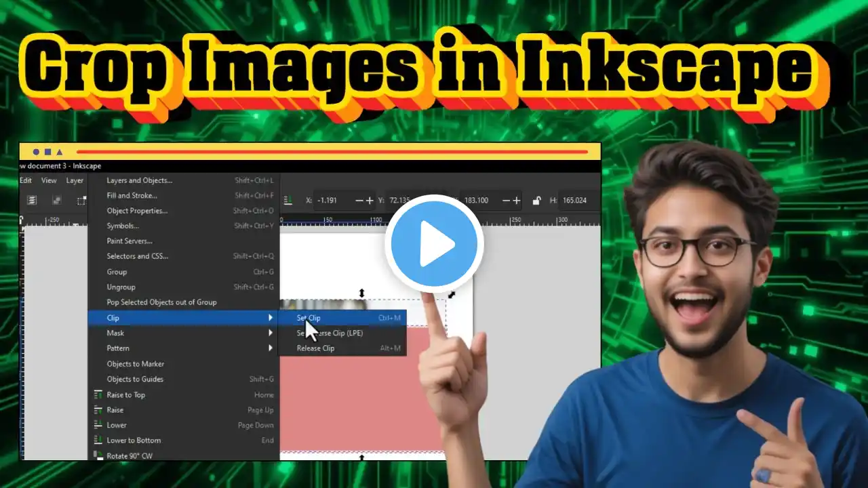Click the icon beside the Lower entry

[x=98, y=425]
